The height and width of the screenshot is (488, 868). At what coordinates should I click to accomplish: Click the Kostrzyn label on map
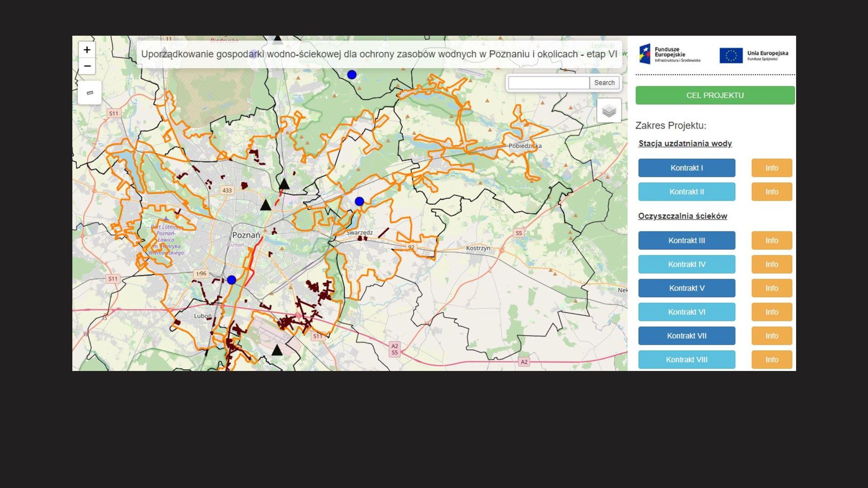(478, 249)
